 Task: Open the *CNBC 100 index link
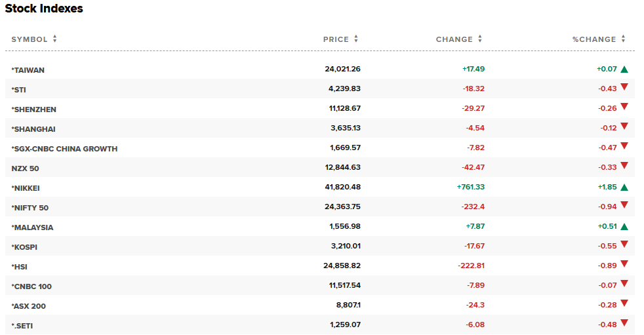coord(31,287)
